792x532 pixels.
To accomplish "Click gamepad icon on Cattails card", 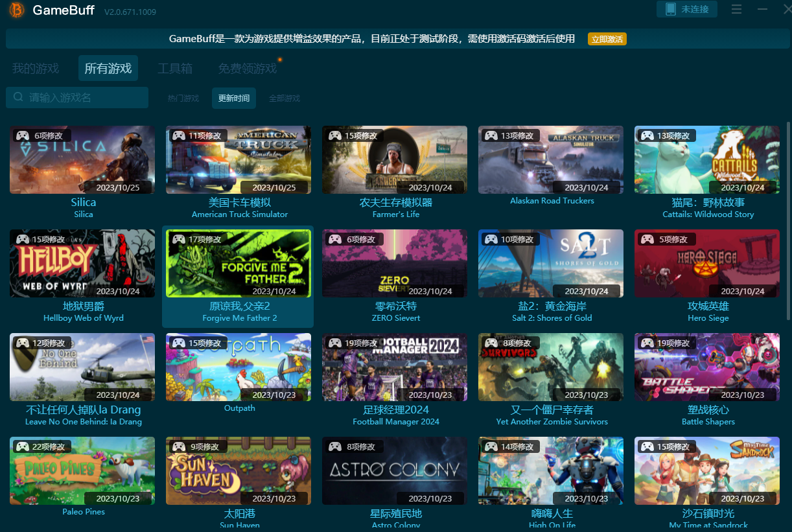I will point(647,135).
